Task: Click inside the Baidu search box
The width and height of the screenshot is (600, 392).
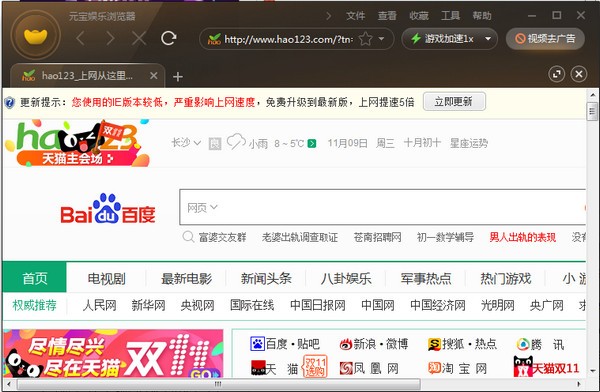Action: click(x=383, y=207)
